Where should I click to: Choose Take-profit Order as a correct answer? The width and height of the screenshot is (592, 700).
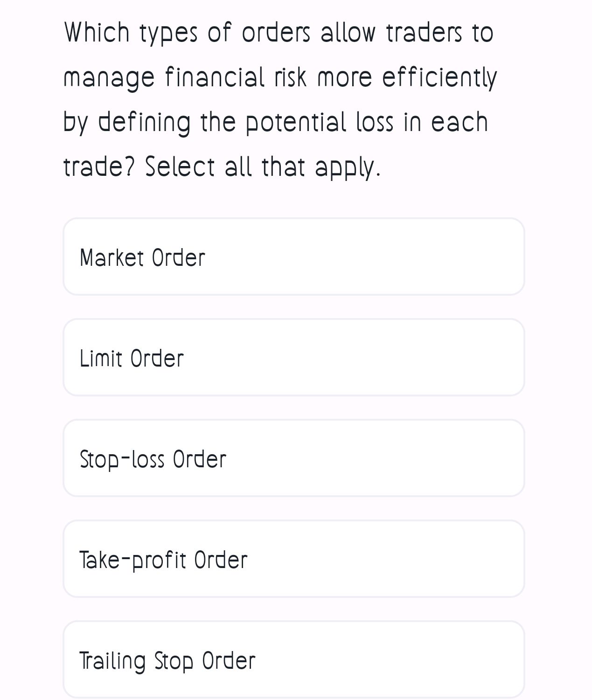tap(294, 559)
